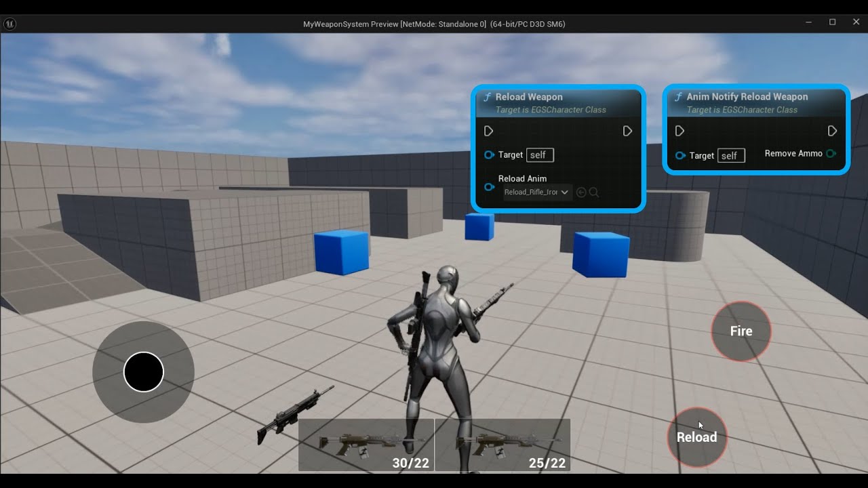Click the Reload Anim label
This screenshot has height=488, width=868.
pyautogui.click(x=522, y=179)
